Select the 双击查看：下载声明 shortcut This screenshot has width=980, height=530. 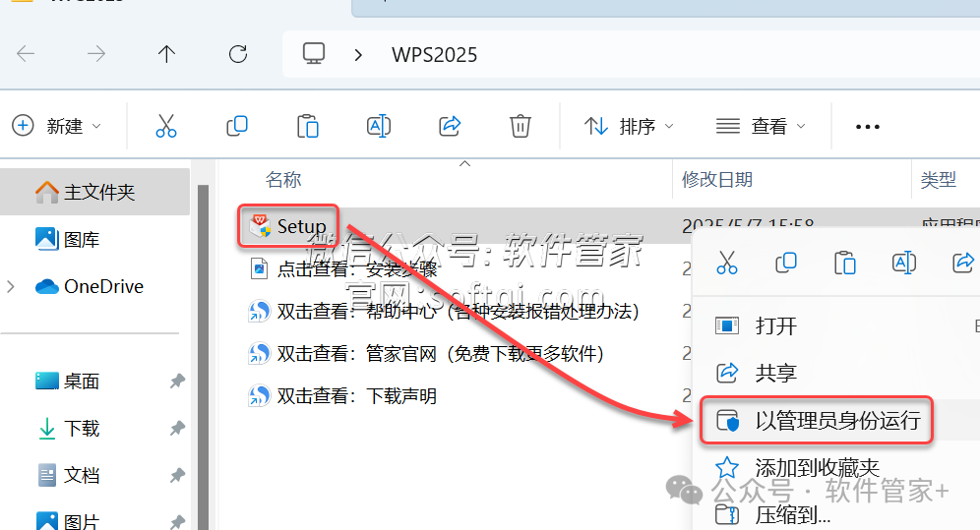point(342,396)
